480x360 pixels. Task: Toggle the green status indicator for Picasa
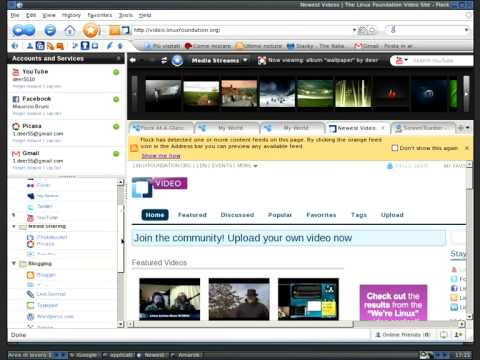(x=116, y=126)
